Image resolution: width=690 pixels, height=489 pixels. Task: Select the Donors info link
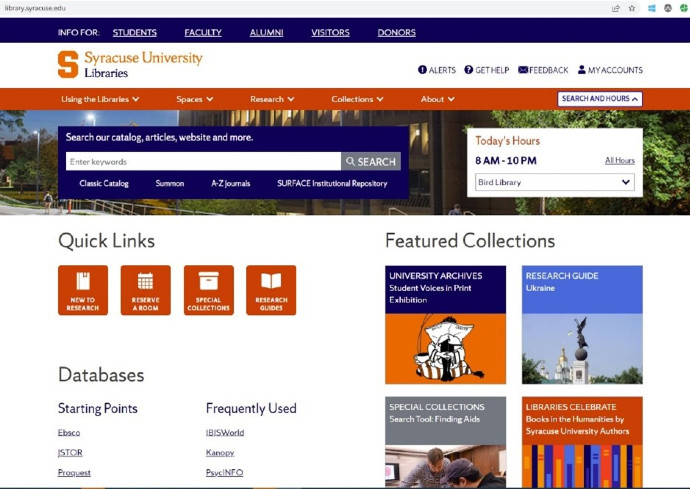pos(396,32)
